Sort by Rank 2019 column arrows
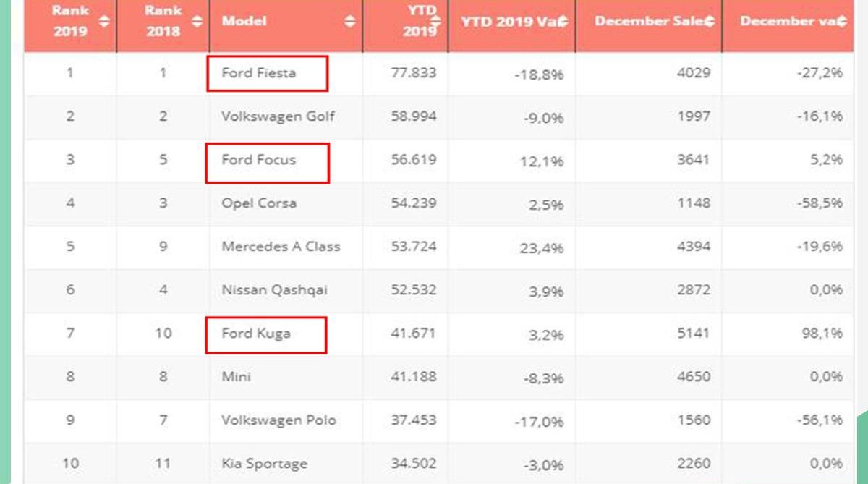 104,21
